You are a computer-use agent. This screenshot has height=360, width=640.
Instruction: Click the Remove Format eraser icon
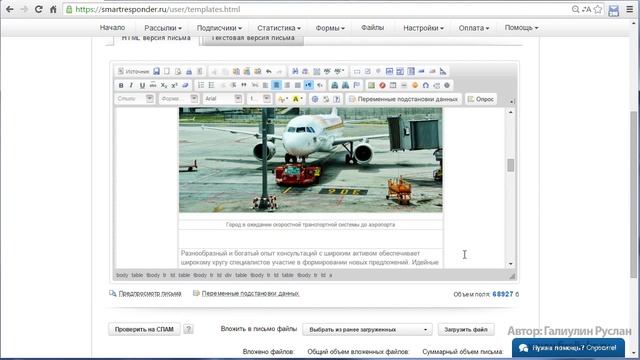(185, 85)
